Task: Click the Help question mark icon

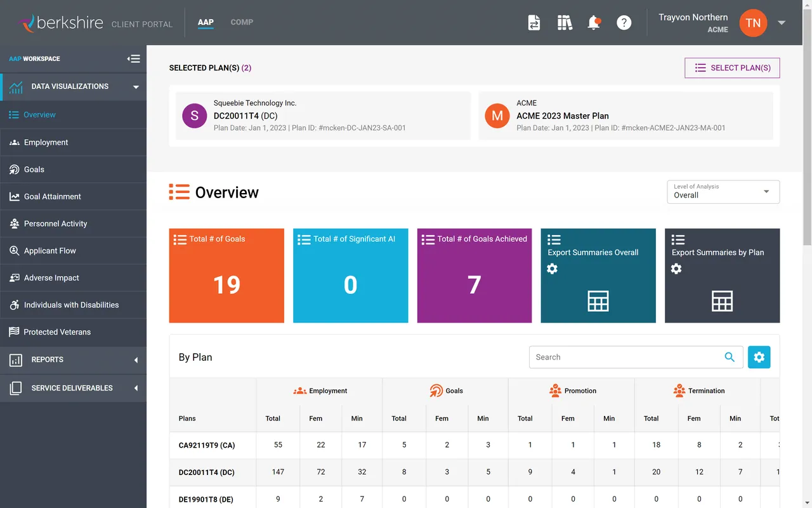Action: coord(624,22)
